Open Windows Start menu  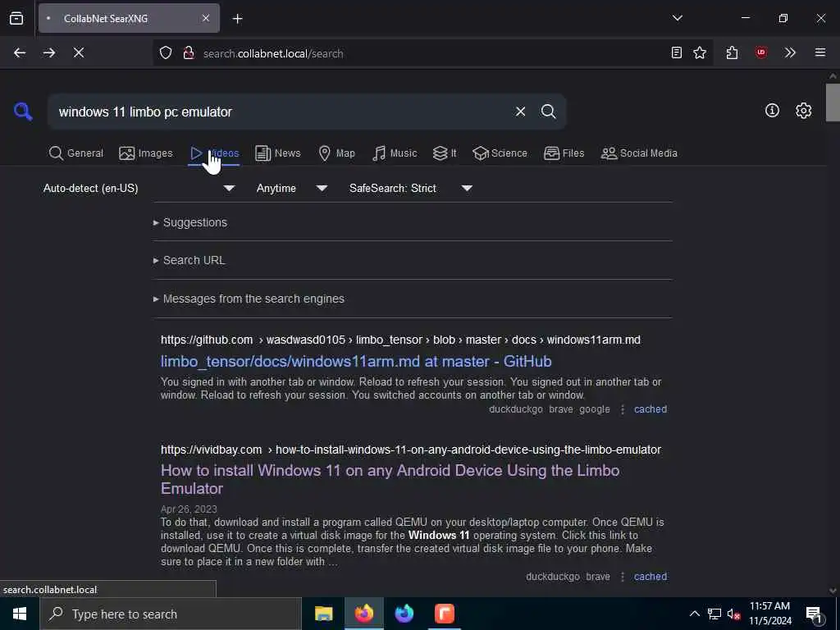pyautogui.click(x=20, y=614)
